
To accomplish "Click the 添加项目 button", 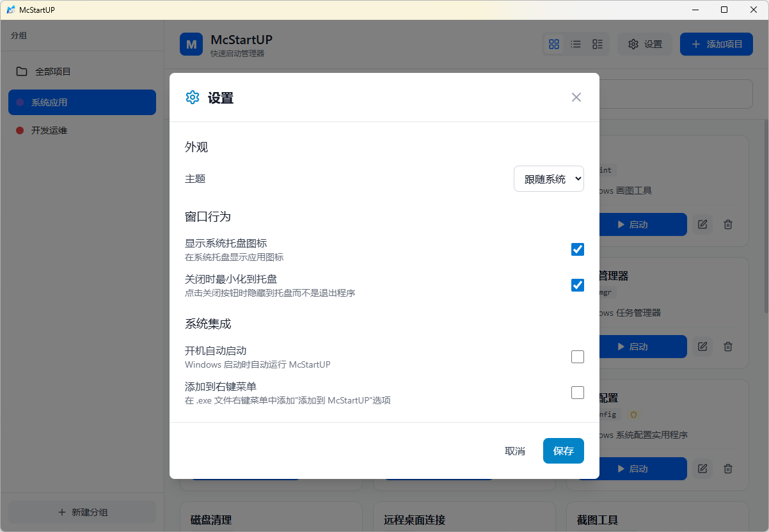I will point(717,44).
